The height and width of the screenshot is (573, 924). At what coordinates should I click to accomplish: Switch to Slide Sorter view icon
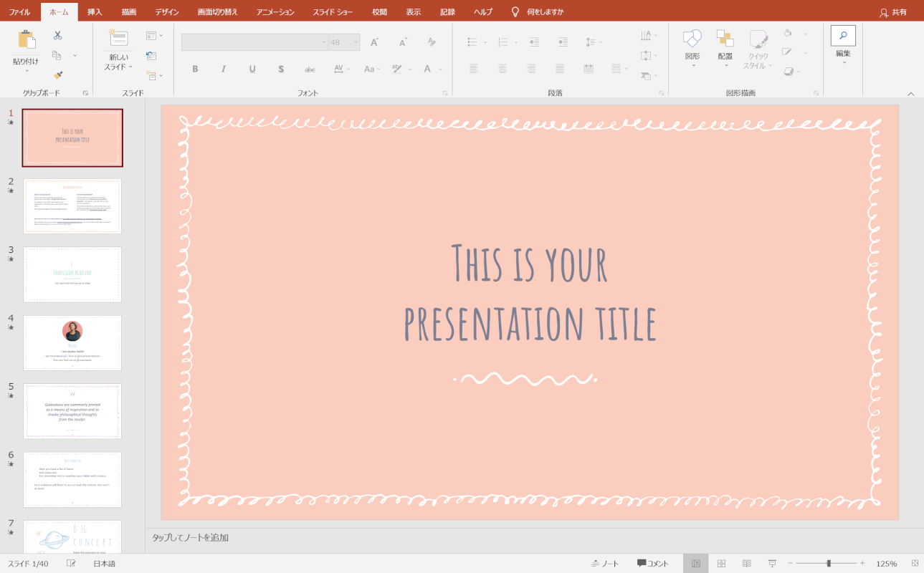click(722, 564)
